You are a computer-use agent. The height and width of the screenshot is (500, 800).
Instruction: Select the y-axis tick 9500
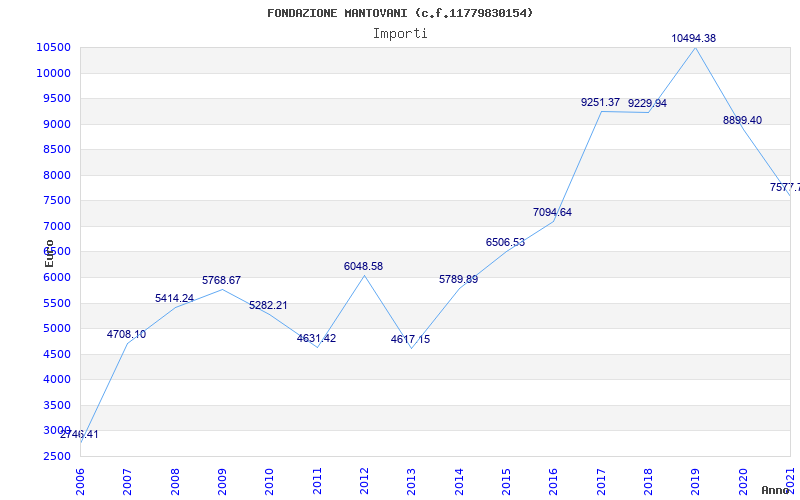56,98
